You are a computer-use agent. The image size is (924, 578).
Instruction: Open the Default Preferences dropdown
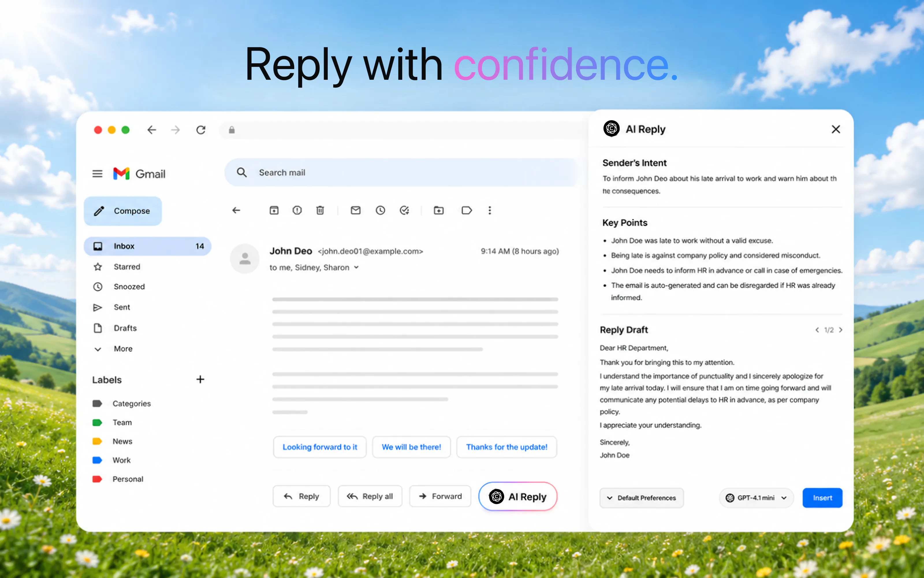coord(641,498)
